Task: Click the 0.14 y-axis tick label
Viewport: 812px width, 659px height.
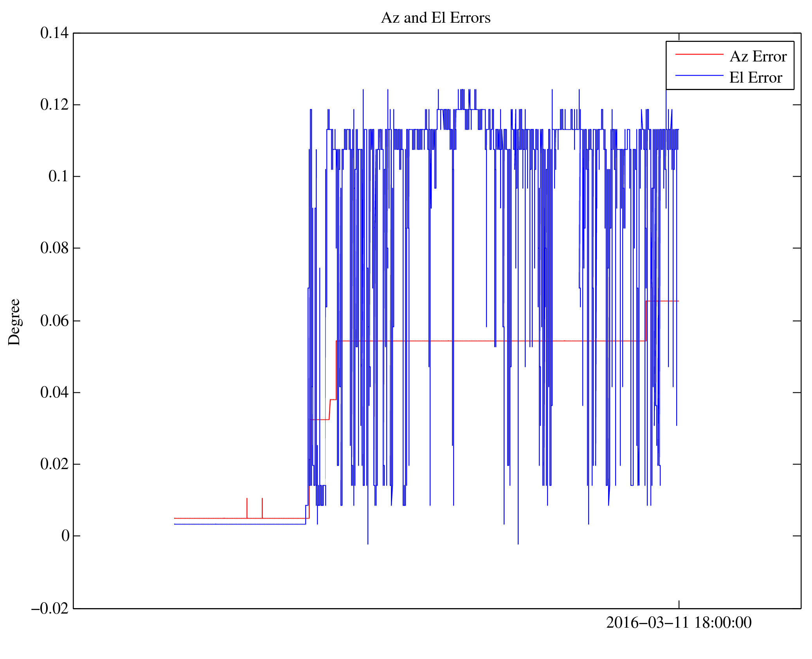Action: click(x=54, y=33)
